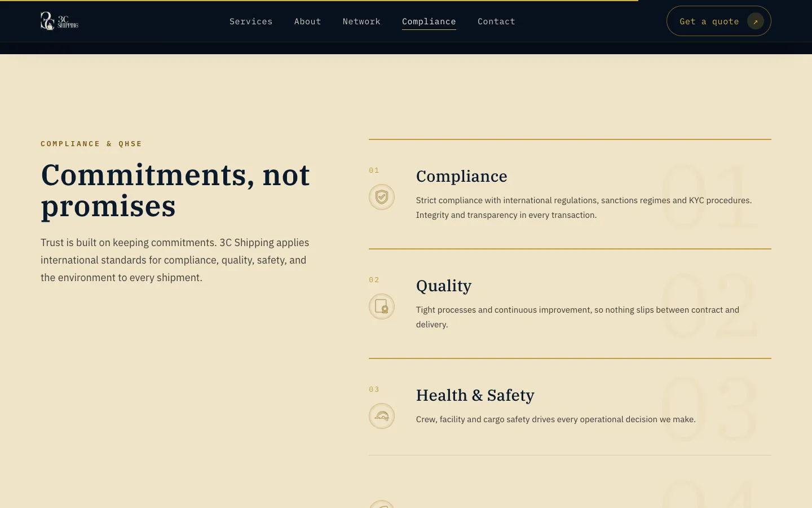This screenshot has height=508, width=812.
Task: Click the 3C Shipping logo
Action: (x=59, y=21)
